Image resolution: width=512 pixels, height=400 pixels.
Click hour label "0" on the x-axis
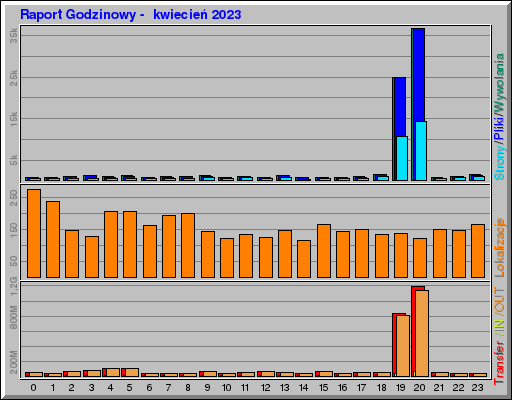(33, 388)
